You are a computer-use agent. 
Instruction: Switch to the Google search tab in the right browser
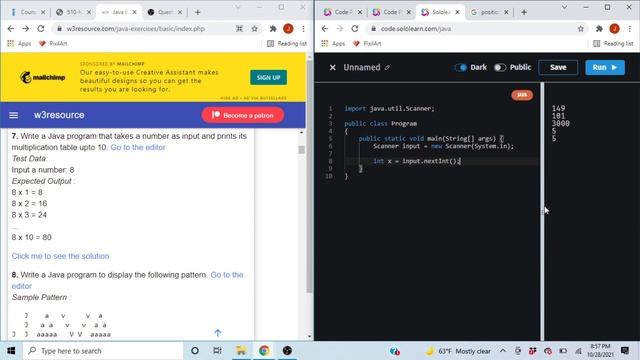point(489,12)
